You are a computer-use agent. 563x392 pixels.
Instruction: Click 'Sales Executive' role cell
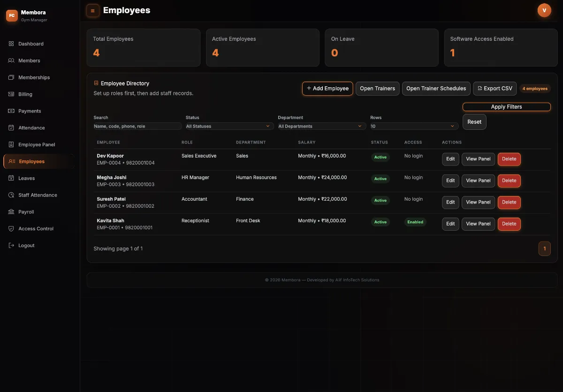click(199, 156)
